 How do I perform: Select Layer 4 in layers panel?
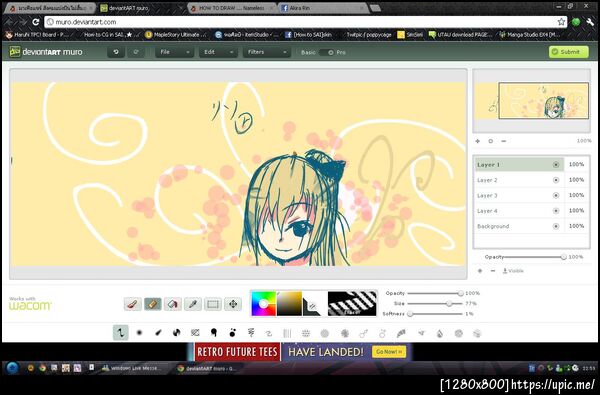(519, 211)
